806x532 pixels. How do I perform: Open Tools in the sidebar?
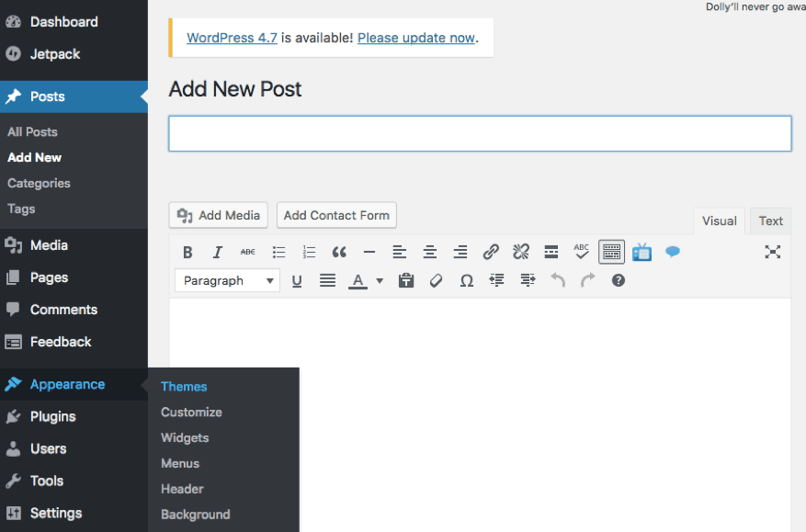point(74,481)
